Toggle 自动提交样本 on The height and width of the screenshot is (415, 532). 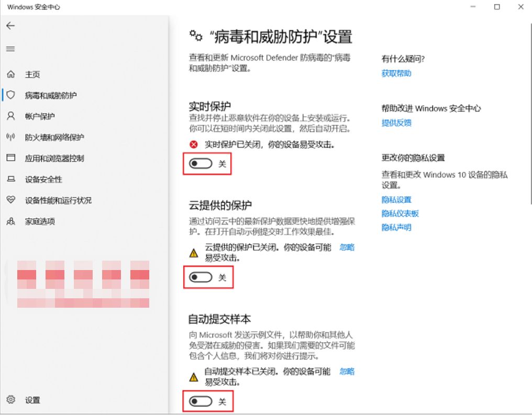pyautogui.click(x=199, y=401)
